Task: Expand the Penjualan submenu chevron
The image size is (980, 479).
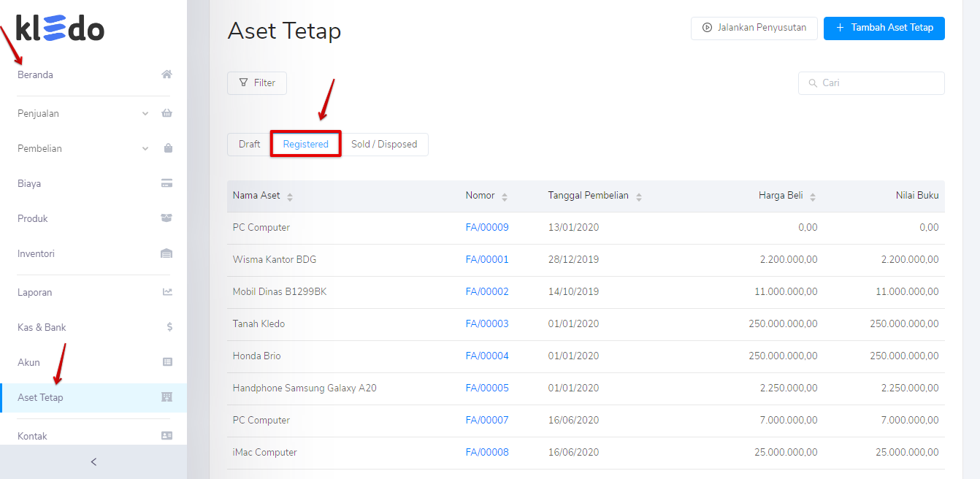Action: (145, 113)
